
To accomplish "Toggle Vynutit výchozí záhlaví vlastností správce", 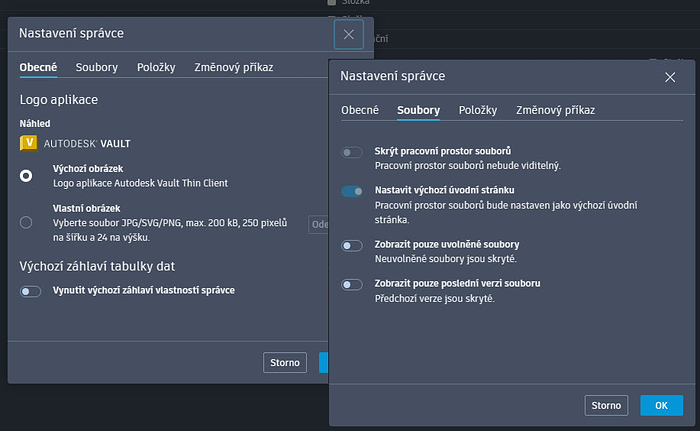I will coord(31,291).
